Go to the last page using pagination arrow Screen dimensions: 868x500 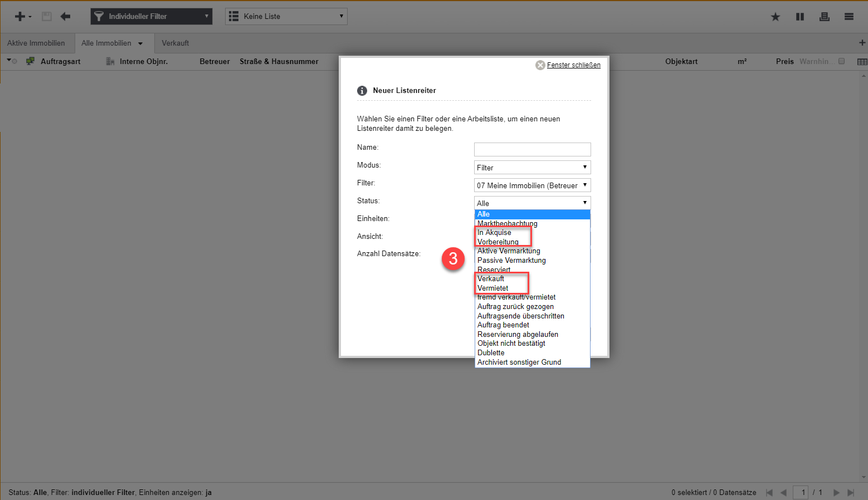pyautogui.click(x=850, y=493)
